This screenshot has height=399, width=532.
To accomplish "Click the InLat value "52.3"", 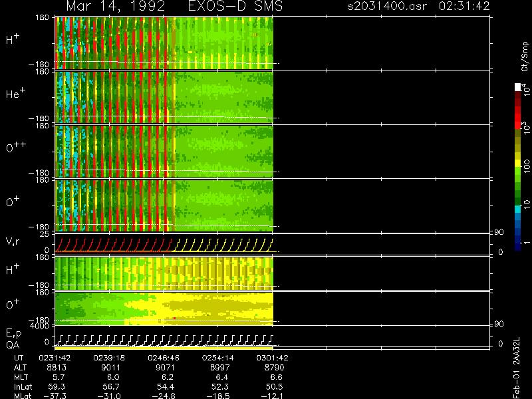I will pyautogui.click(x=220, y=386).
